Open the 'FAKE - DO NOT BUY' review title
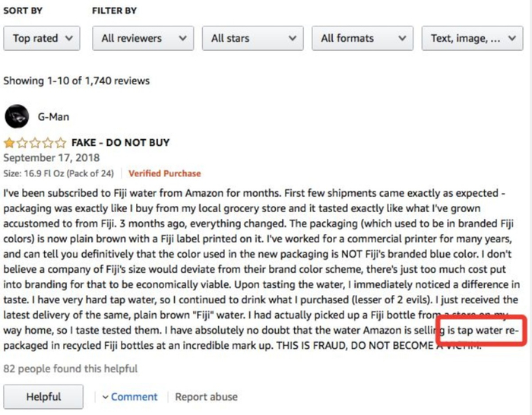The height and width of the screenshot is (415, 532). tap(120, 143)
